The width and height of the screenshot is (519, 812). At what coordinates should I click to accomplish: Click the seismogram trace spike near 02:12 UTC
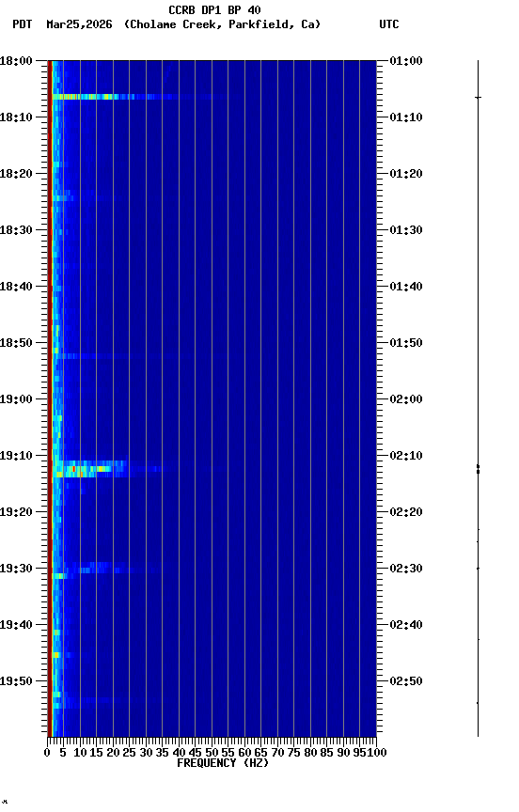point(478,469)
